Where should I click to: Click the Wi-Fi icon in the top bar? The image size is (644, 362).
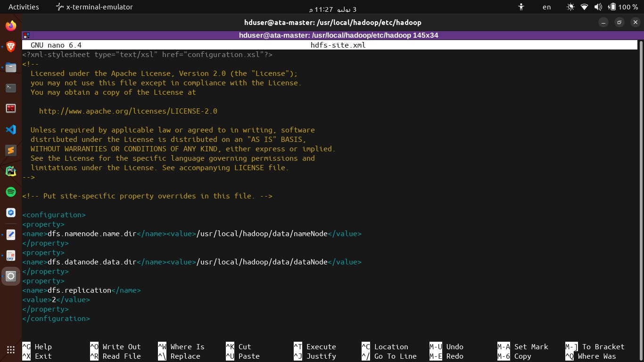585,7
